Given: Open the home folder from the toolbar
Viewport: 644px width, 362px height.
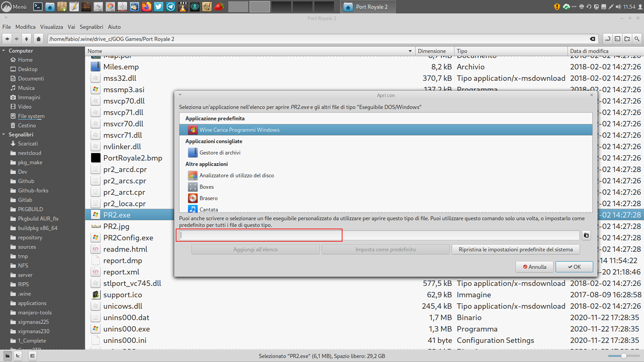Looking at the screenshot, I should click(x=39, y=39).
